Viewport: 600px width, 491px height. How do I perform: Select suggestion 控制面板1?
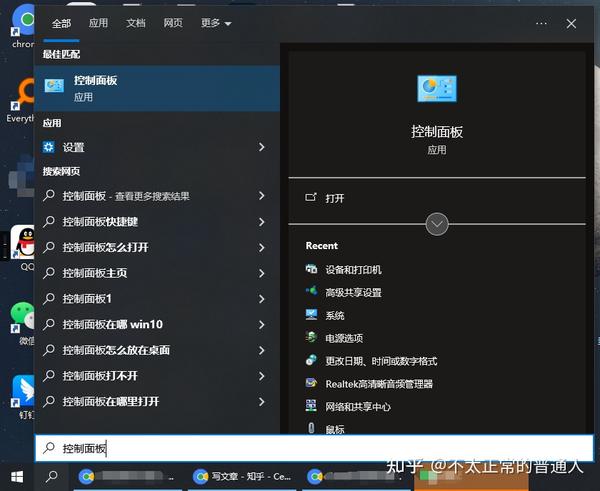pyautogui.click(x=87, y=299)
